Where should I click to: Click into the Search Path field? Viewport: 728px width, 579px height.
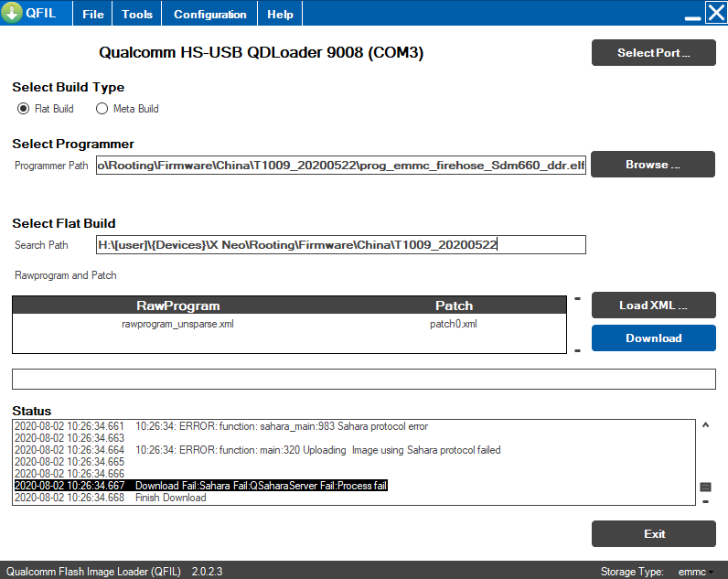(340, 245)
